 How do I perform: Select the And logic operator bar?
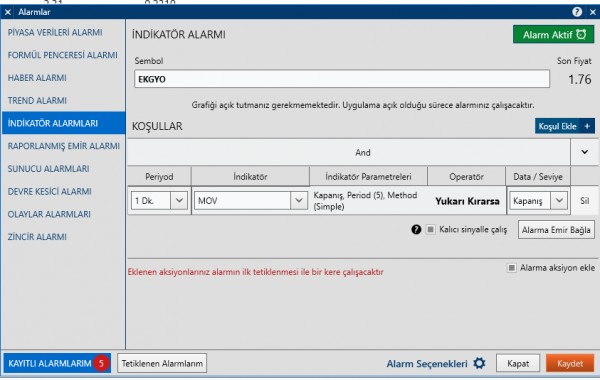tap(349, 152)
